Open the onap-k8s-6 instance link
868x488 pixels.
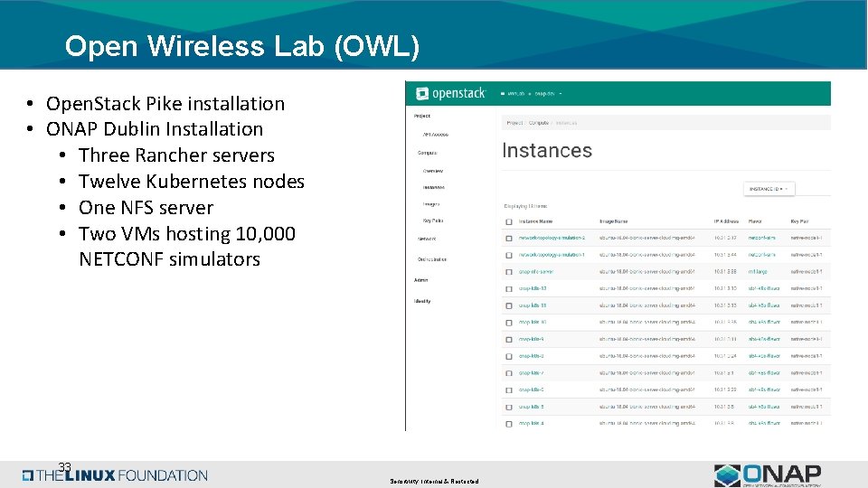pyautogui.click(x=531, y=389)
